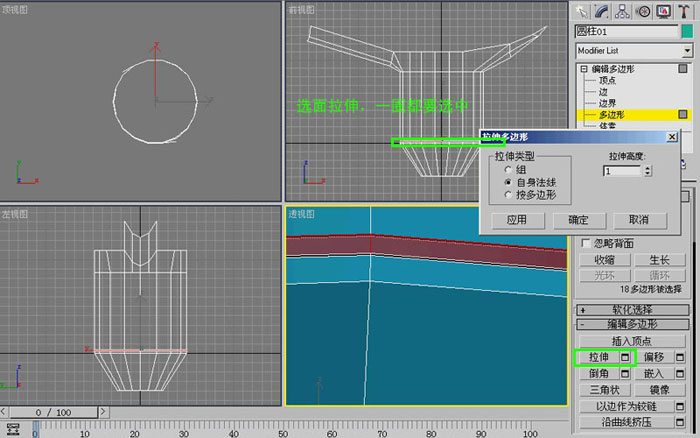Screen dimensions: 700x438
Task: Open the 嵌入 settings dialog icon
Action: tap(680, 374)
